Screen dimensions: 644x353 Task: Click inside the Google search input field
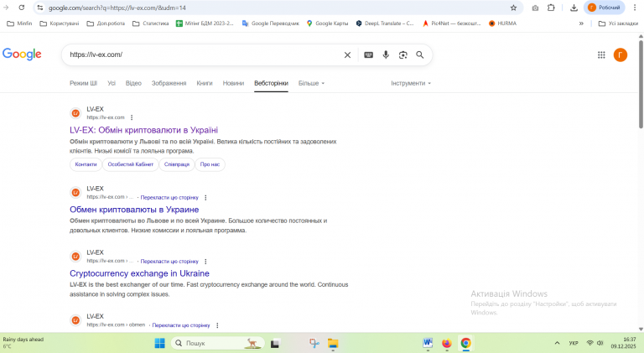tap(201, 55)
